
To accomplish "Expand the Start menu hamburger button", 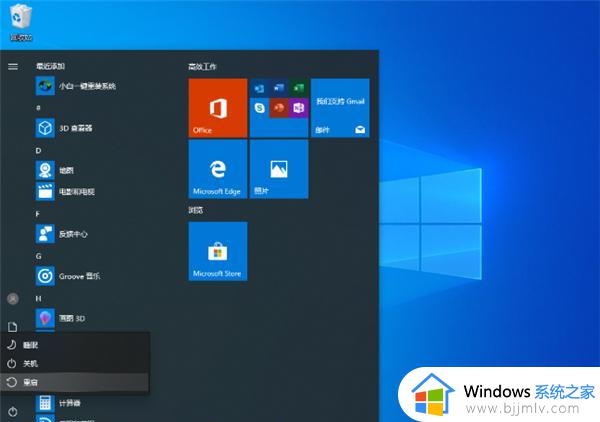I will (x=13, y=67).
